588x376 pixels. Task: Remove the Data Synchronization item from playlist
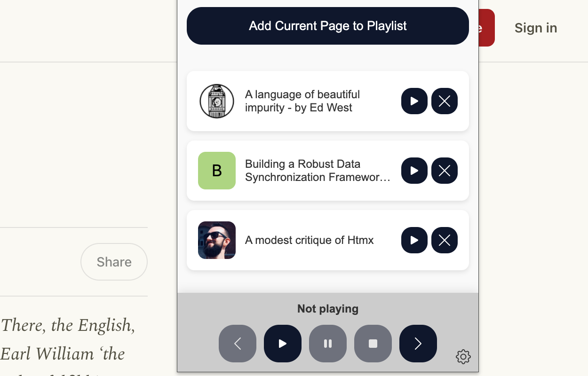445,171
